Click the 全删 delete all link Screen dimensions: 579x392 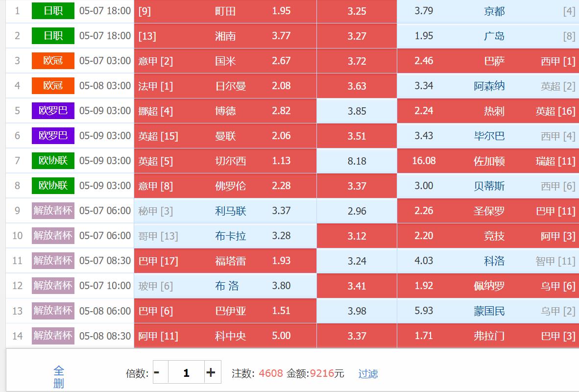[x=59, y=376]
